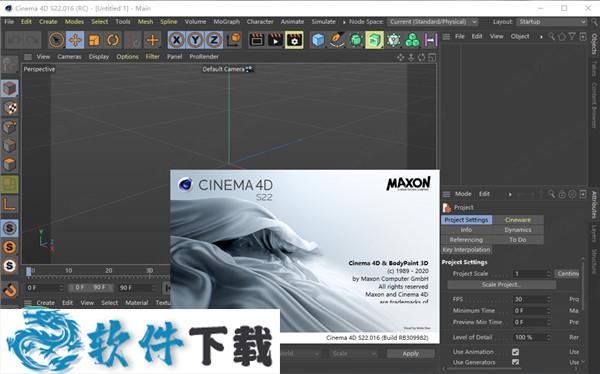This screenshot has width=600, height=374.
Task: Open Edit Render Settings icon
Action: 294,40
